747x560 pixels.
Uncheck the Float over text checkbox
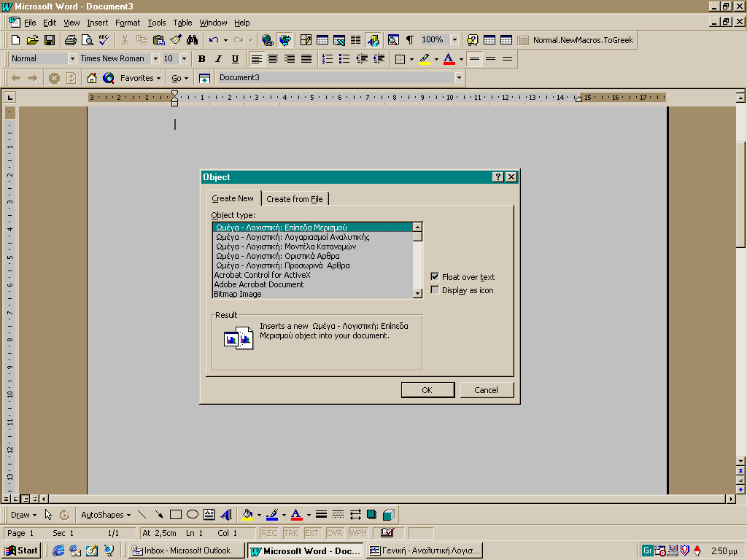tap(435, 276)
